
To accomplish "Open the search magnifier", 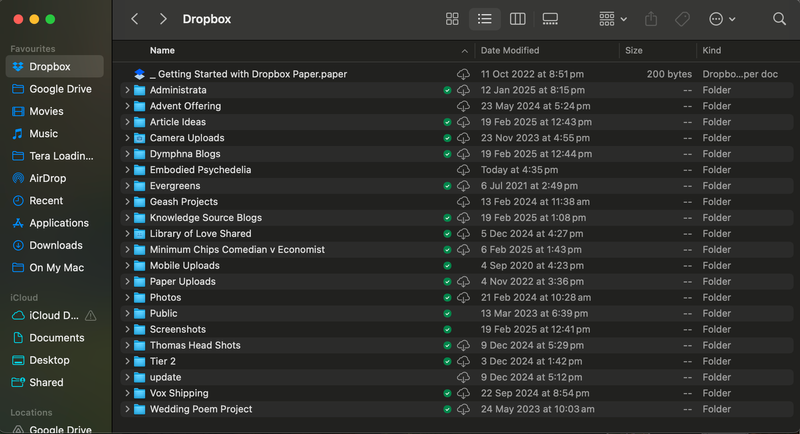I will click(x=779, y=19).
